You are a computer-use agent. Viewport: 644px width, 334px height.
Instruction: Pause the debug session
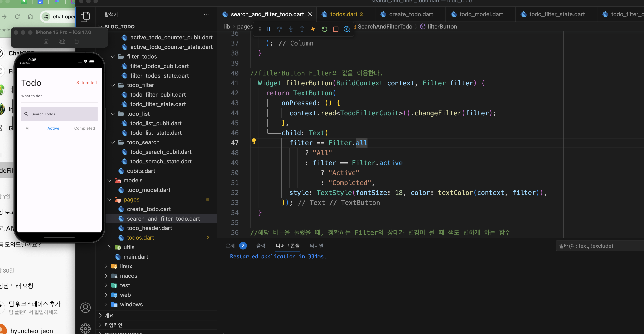(x=268, y=29)
